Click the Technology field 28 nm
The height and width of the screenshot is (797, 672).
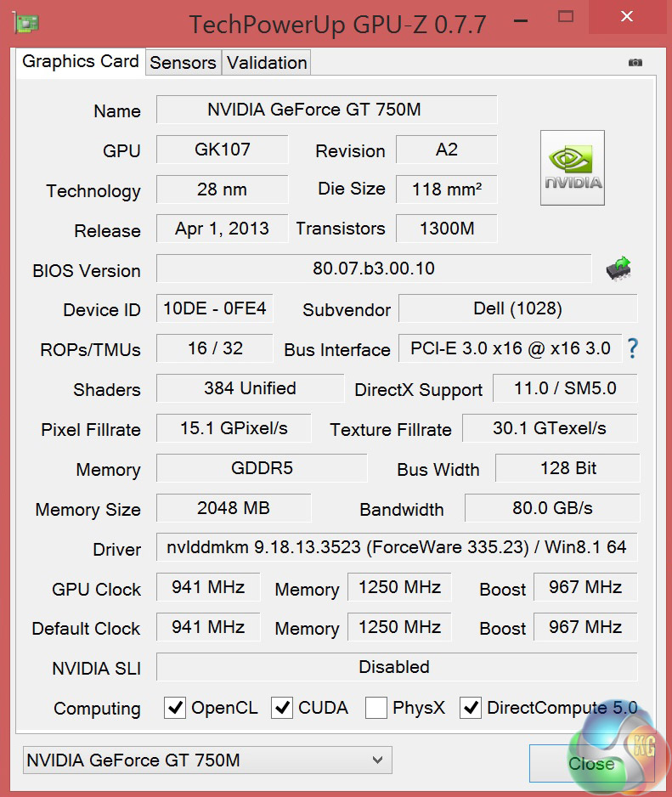coord(222,189)
